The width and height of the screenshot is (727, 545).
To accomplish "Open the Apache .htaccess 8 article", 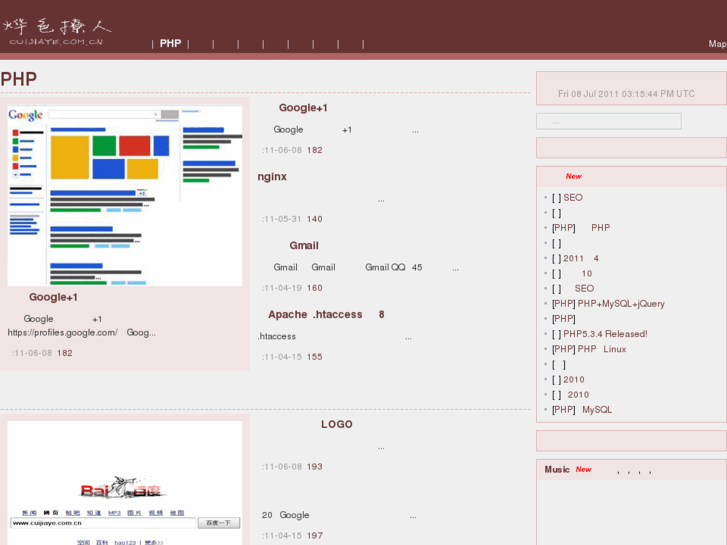I will click(326, 314).
